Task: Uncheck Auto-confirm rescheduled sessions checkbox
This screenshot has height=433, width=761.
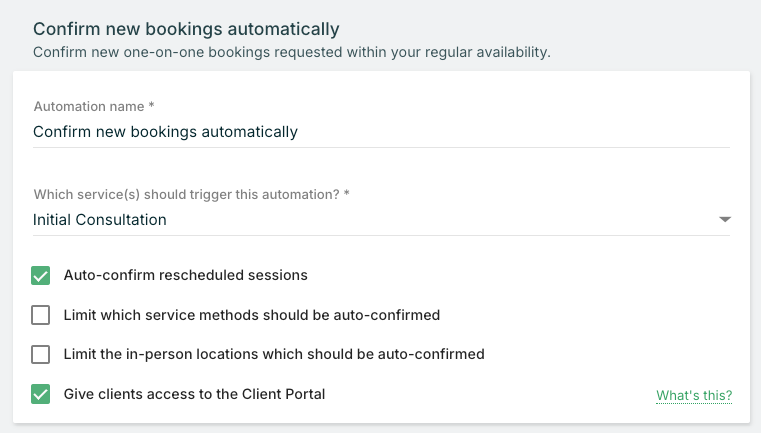Action: 41,275
